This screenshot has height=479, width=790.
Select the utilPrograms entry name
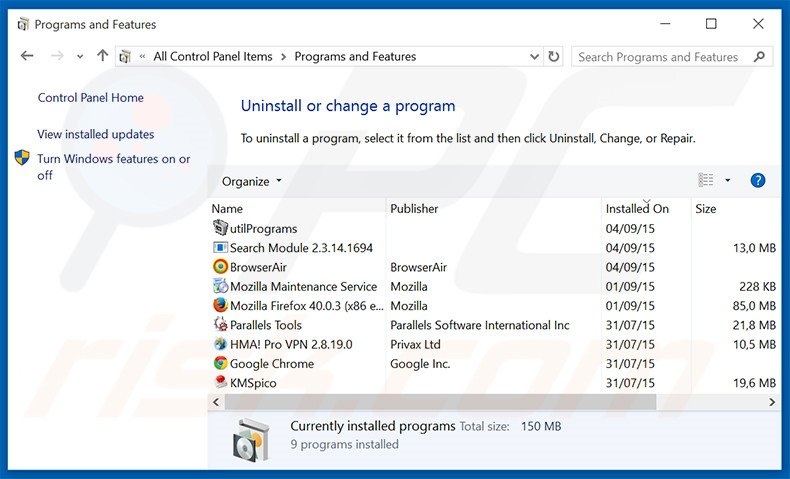pyautogui.click(x=264, y=229)
